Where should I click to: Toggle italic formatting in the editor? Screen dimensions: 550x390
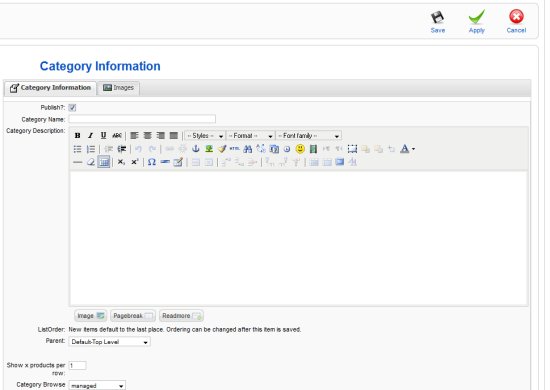90,135
